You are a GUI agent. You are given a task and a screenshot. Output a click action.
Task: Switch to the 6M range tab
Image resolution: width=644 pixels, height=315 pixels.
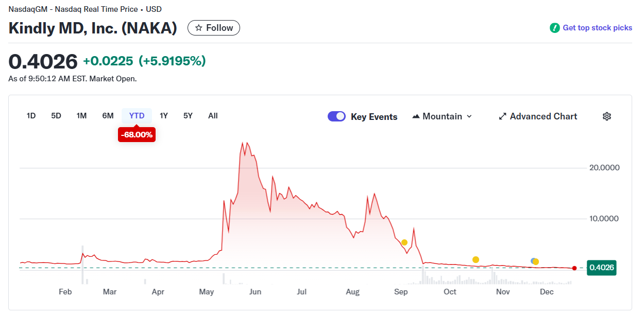108,116
